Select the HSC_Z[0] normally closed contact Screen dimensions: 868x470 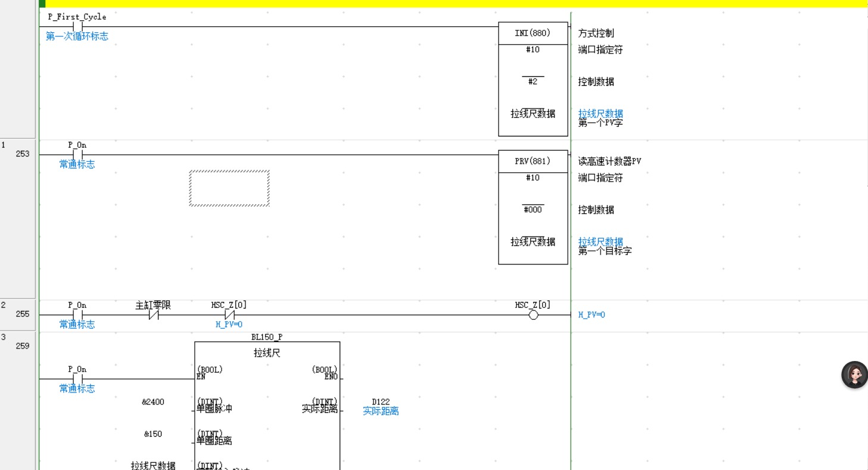229,315
